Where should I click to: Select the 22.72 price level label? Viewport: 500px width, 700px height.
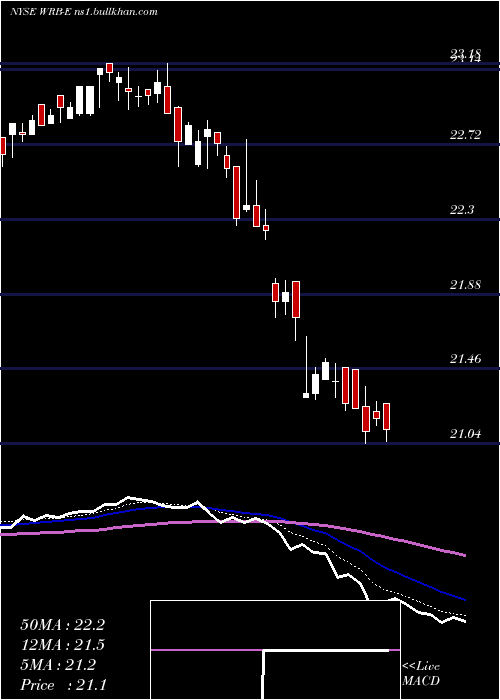tap(466, 134)
